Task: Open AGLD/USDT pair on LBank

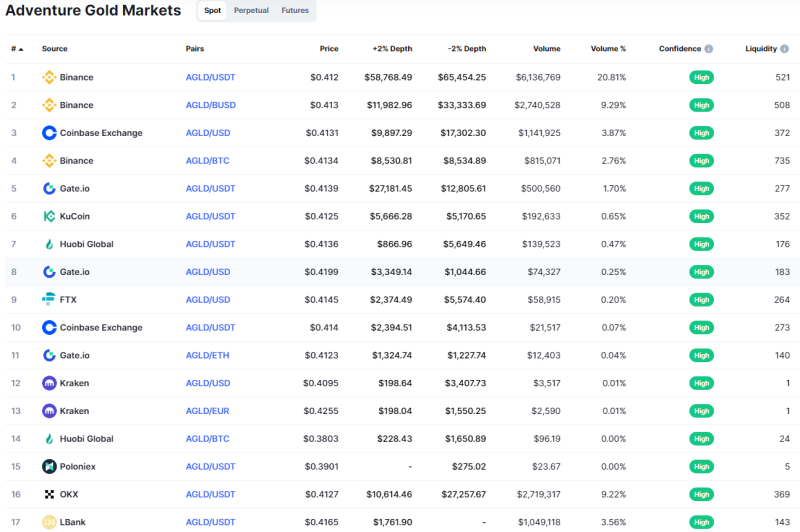Action: (210, 522)
